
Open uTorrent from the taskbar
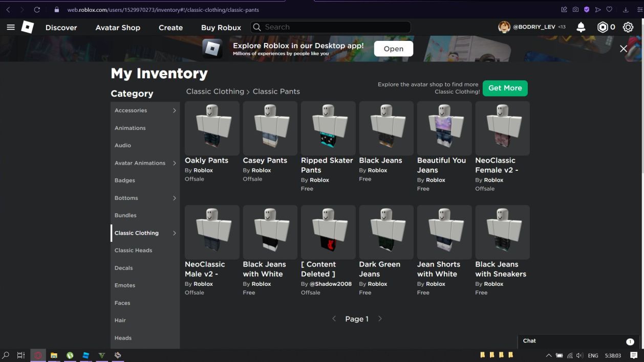tap(70, 355)
